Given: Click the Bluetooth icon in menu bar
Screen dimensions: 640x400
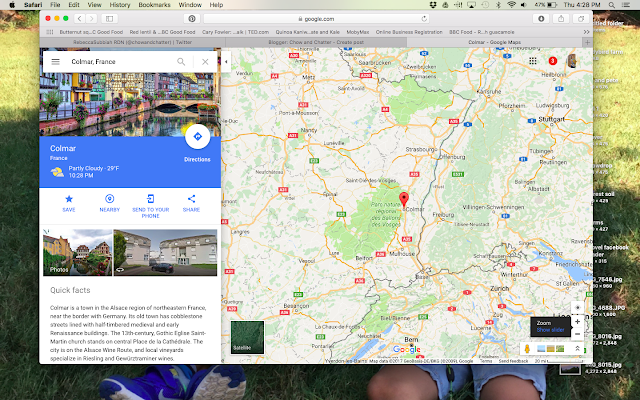Looking at the screenshot, I should [498, 5].
